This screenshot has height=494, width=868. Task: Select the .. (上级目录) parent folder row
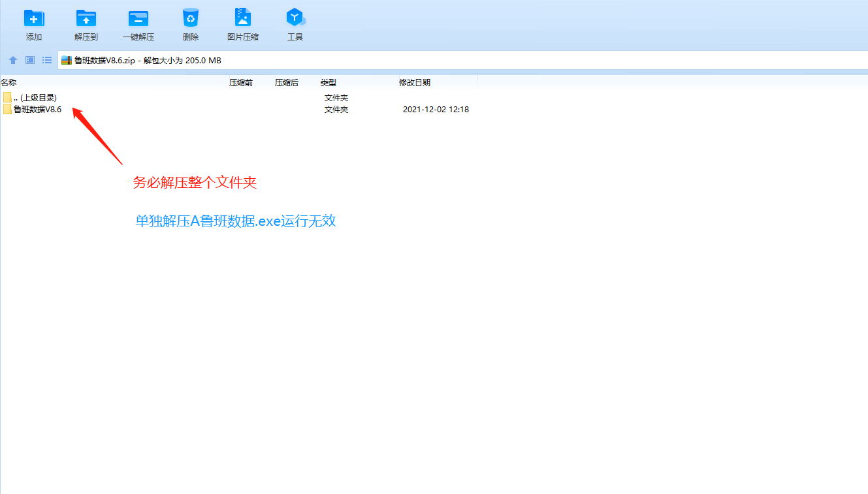(238, 98)
